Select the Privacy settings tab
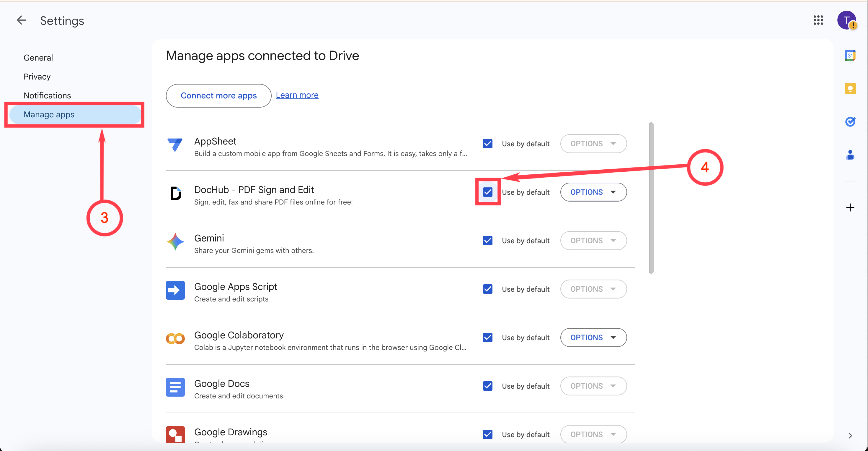868x451 pixels. [37, 77]
